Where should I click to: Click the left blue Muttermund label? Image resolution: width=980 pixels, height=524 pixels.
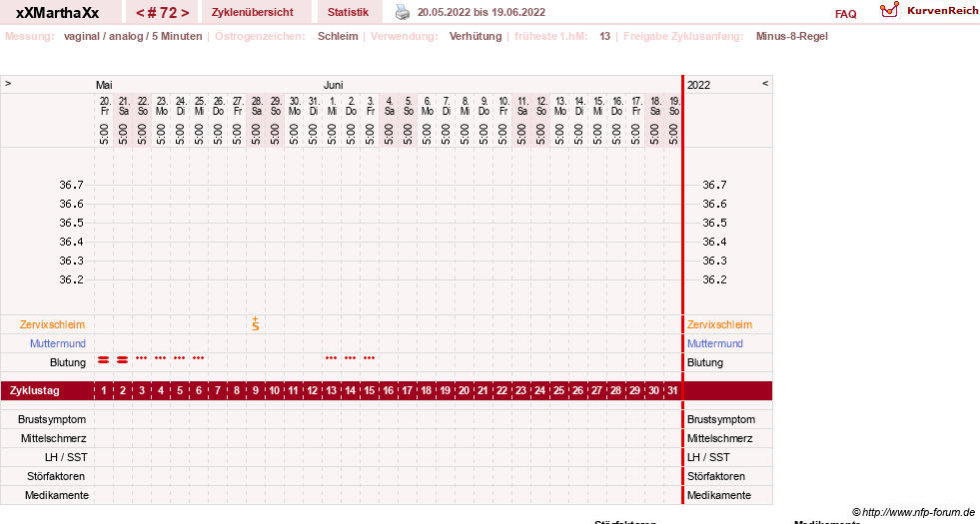tap(58, 343)
